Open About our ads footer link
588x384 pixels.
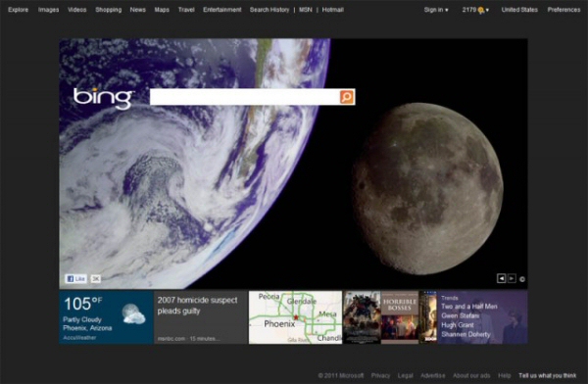[x=471, y=375]
